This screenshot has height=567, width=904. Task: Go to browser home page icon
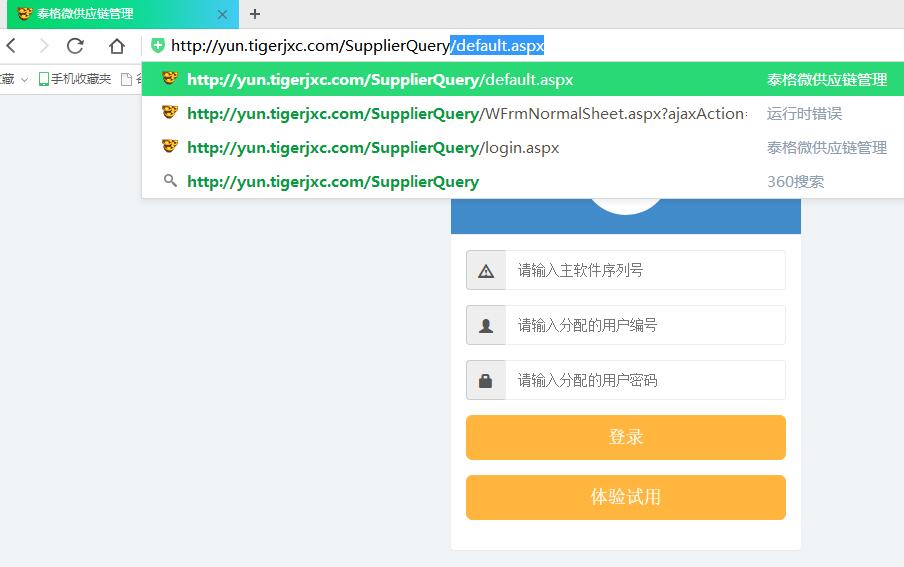click(x=117, y=46)
